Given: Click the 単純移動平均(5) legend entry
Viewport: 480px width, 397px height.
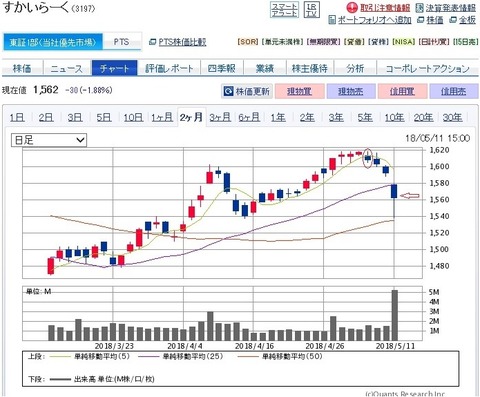Looking at the screenshot, I should point(90,357).
